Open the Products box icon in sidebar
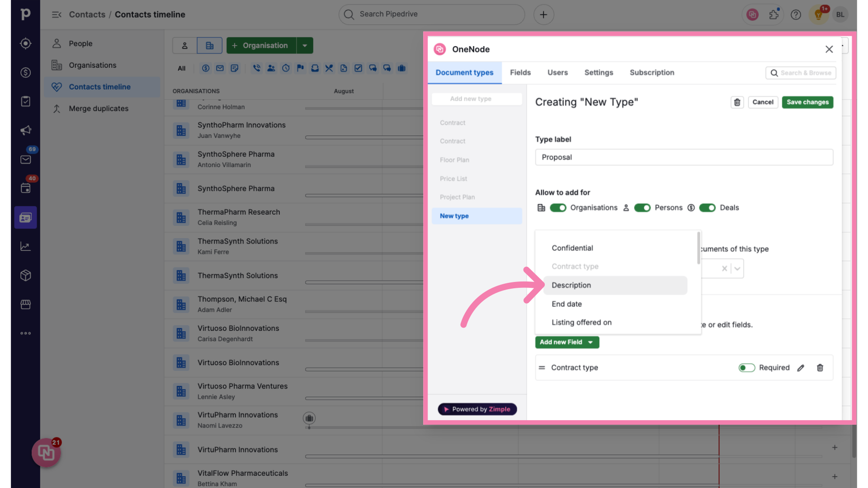The width and height of the screenshot is (868, 488). [x=25, y=275]
